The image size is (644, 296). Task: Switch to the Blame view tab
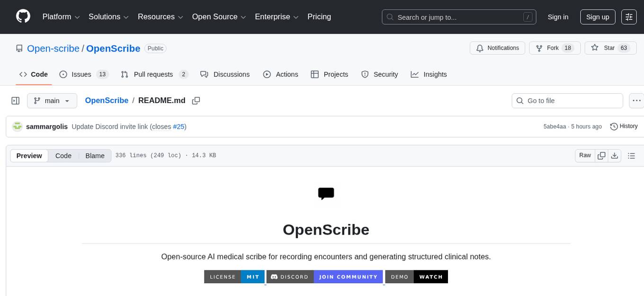point(95,155)
